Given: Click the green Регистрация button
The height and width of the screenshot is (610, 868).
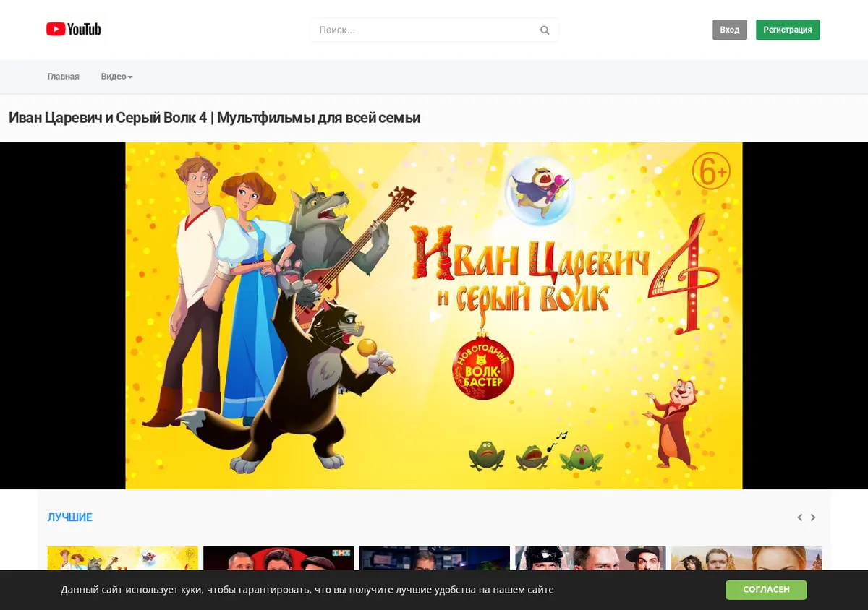Looking at the screenshot, I should tap(788, 30).
